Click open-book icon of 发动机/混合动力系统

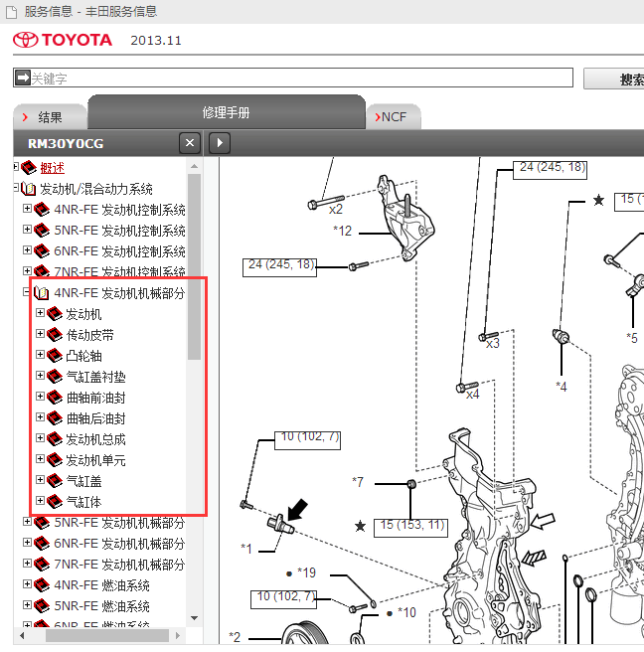click(x=29, y=189)
